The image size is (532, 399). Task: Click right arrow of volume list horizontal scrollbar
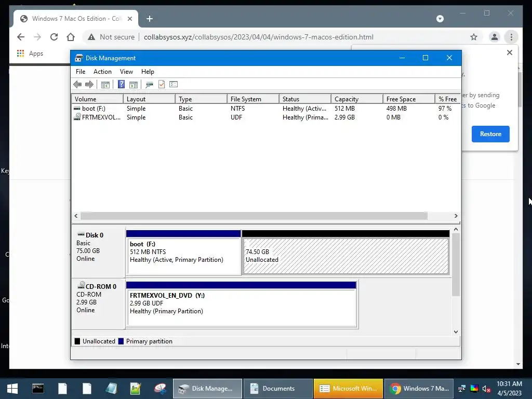[x=456, y=216]
